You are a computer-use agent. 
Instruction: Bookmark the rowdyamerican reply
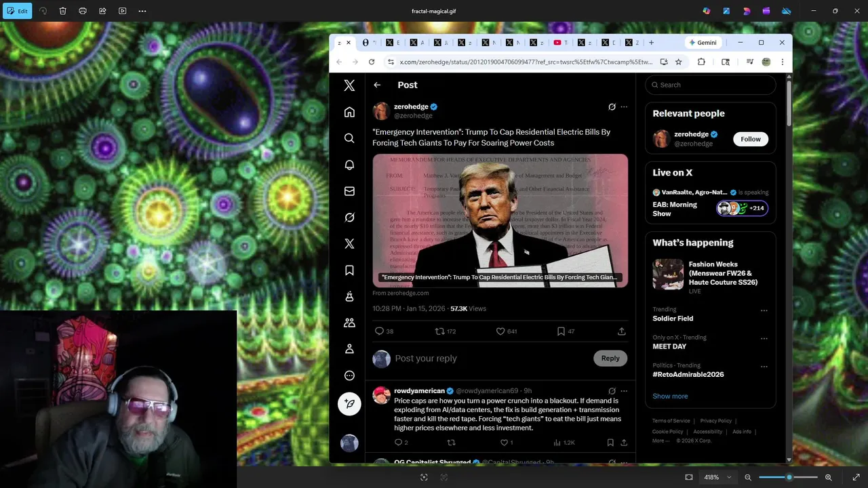[610, 443]
